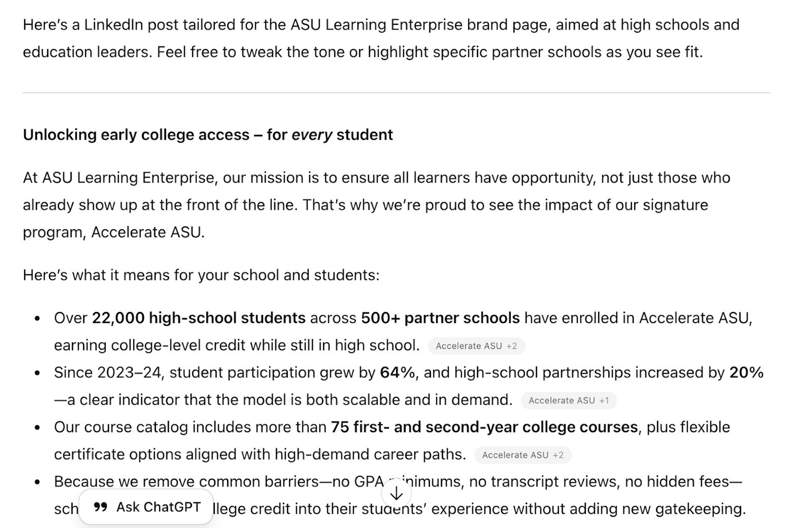
Task: Click the line 'Here's what it means for your school'
Action: tap(201, 275)
